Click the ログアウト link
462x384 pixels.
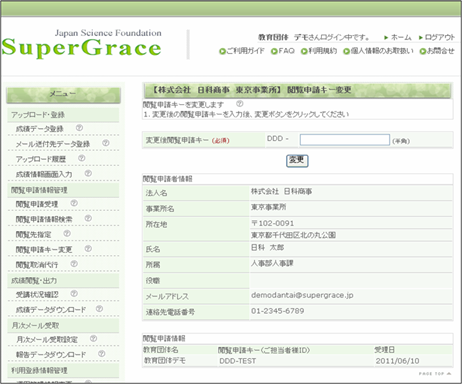[x=437, y=37]
